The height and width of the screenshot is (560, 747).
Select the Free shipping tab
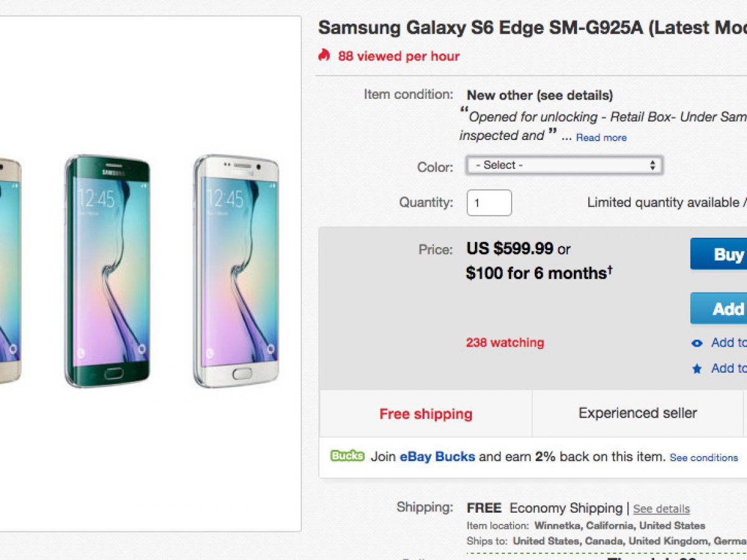click(426, 414)
